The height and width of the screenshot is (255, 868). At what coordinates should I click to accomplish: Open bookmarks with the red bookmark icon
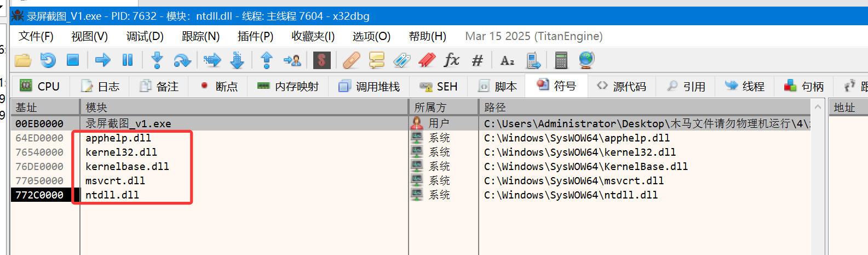[427, 60]
